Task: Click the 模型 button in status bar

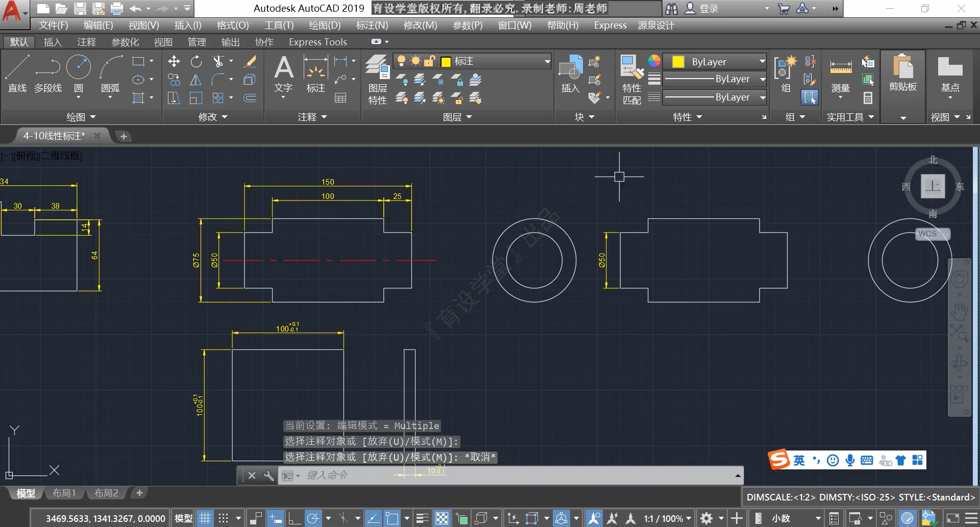Action: pos(184,518)
